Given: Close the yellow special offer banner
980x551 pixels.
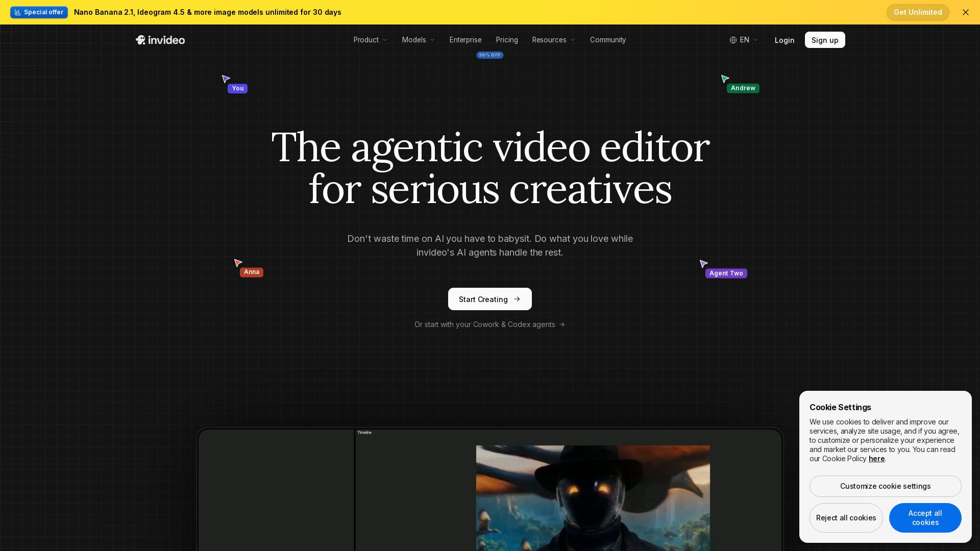Looking at the screenshot, I should click(x=965, y=12).
